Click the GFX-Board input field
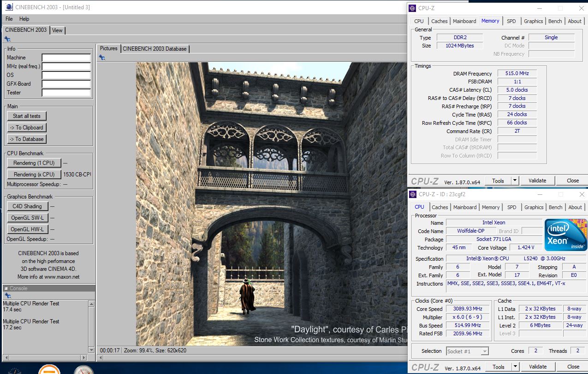This screenshot has height=374, width=588. (x=66, y=84)
